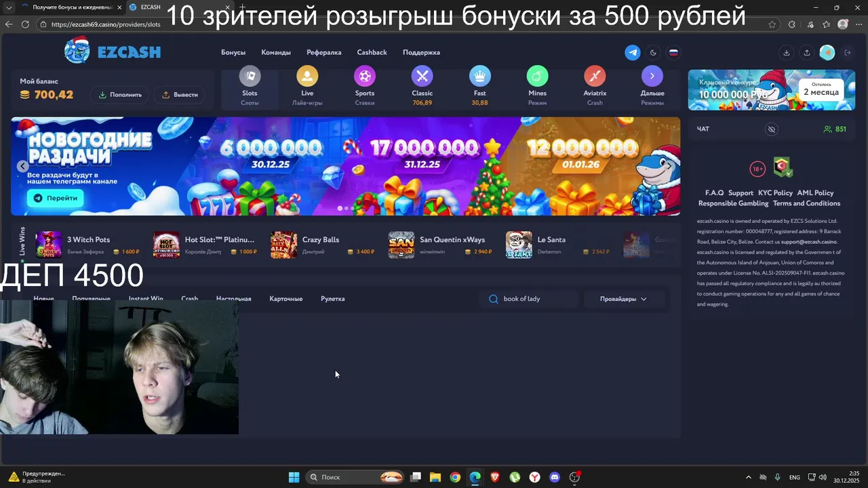Open Le Santa live win
This screenshot has height=488, width=868.
(x=557, y=245)
